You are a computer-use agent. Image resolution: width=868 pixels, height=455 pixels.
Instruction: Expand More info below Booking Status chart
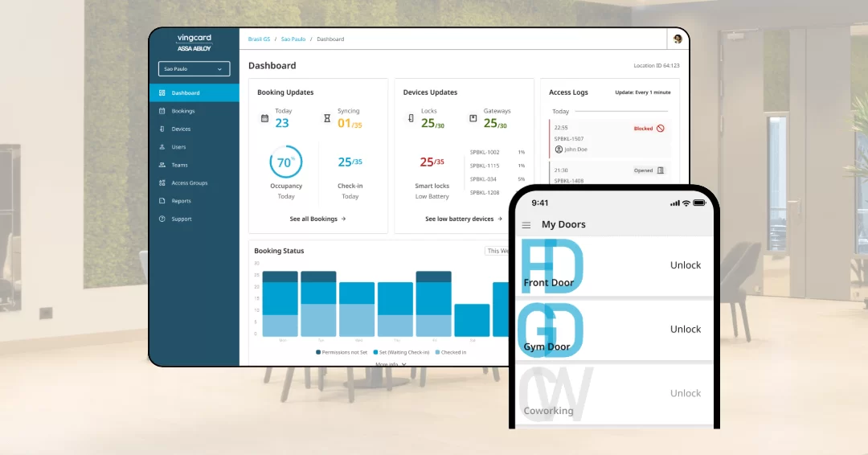point(391,364)
